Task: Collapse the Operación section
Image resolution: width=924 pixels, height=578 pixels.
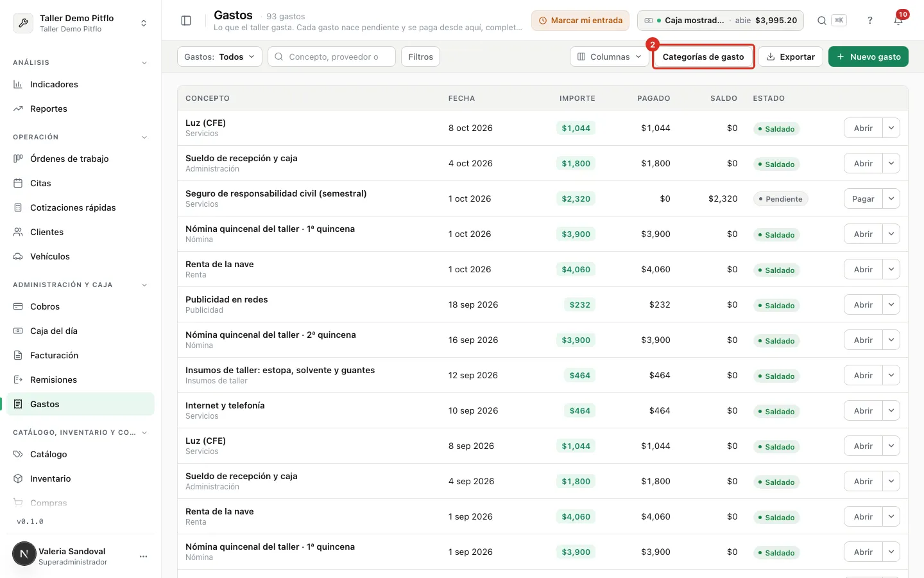Action: pos(144,137)
